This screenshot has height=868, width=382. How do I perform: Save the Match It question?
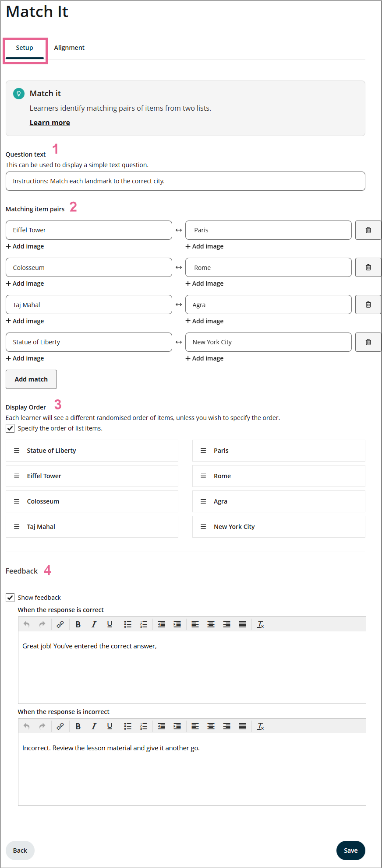point(350,850)
